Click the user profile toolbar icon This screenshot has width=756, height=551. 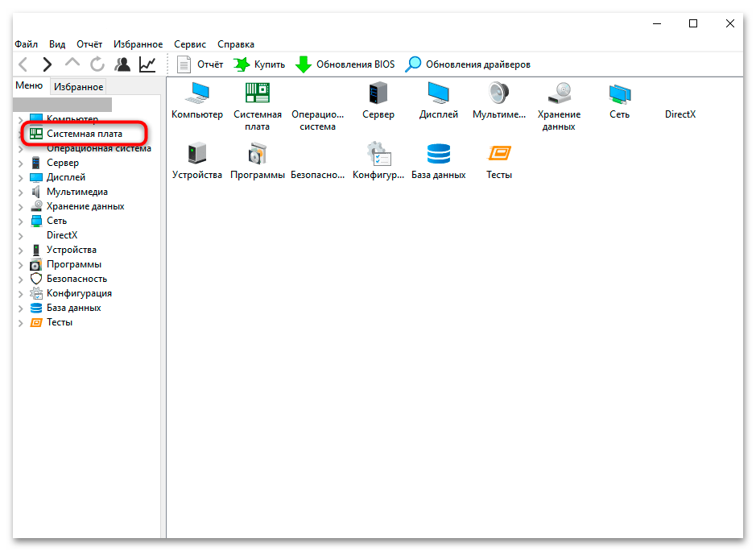click(122, 64)
